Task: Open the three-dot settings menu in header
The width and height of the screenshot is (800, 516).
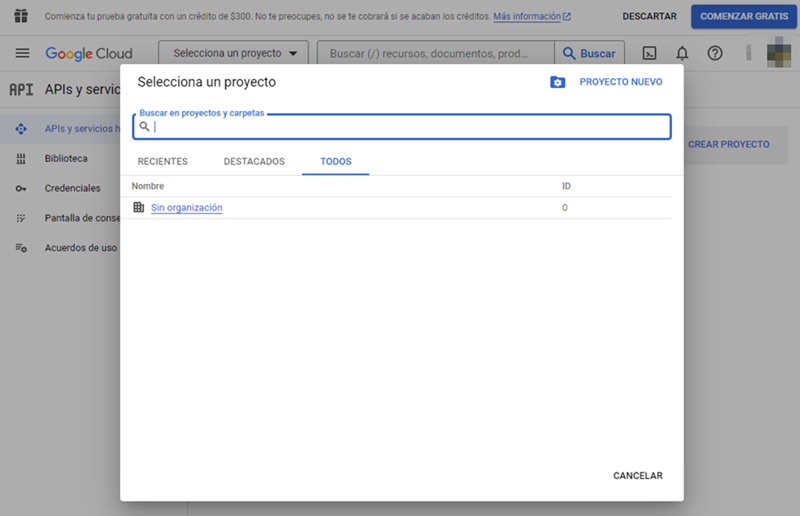Action: (748, 53)
